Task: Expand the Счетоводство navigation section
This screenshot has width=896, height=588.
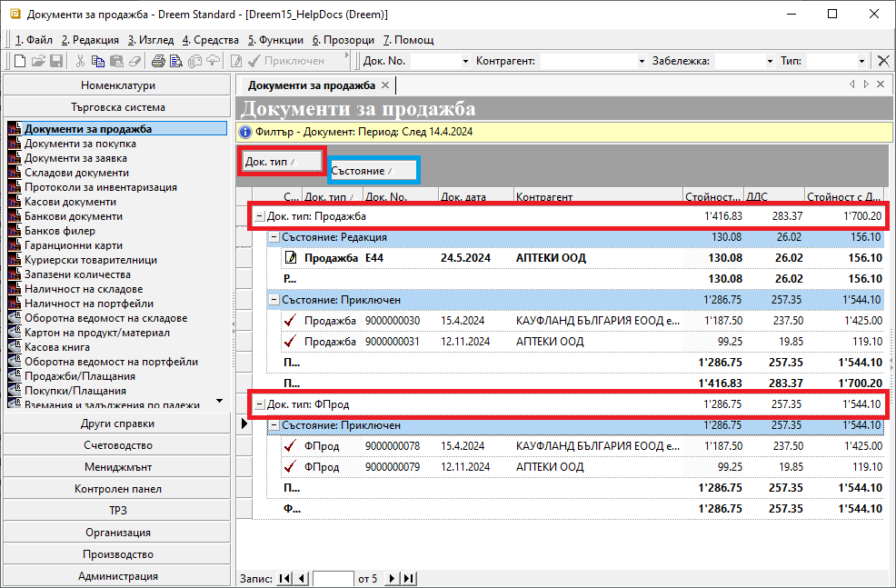Action: 117,445
